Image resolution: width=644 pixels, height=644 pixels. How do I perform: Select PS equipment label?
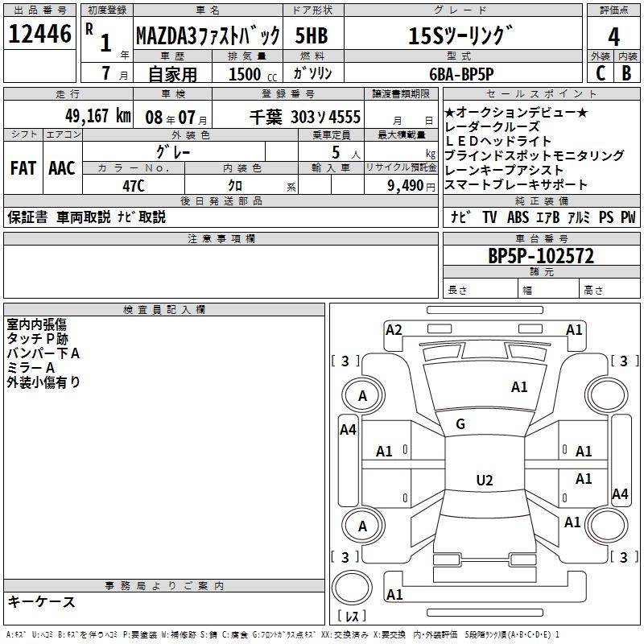pos(606,217)
